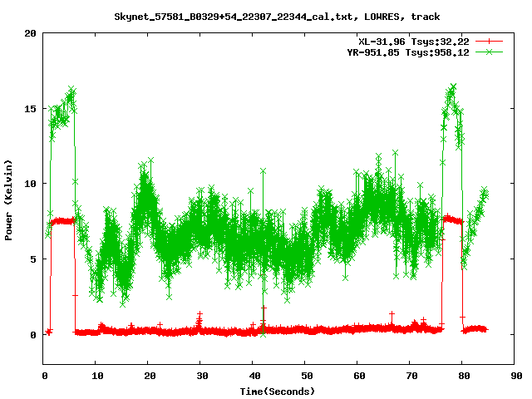The width and height of the screenshot is (532, 399).
Task: Click red calibration plateau near 78 seconds
Action: tap(452, 219)
